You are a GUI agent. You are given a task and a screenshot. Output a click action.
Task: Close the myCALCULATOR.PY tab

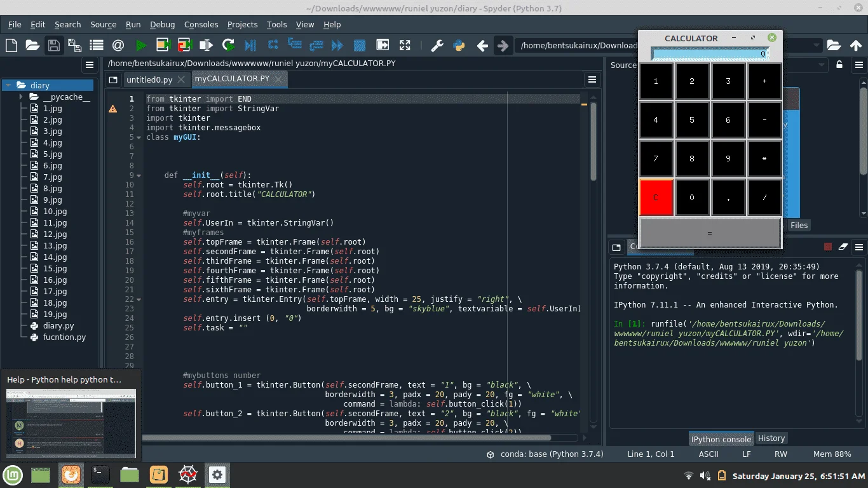pos(279,79)
